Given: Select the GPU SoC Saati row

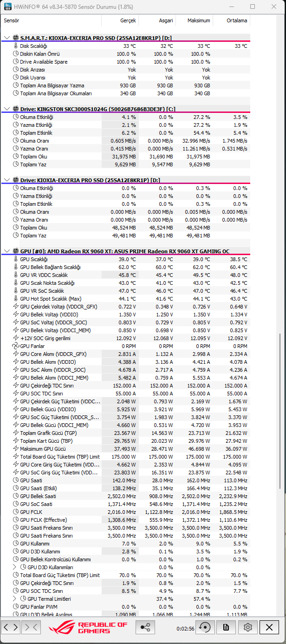Looking at the screenshot, I should 126,504.
